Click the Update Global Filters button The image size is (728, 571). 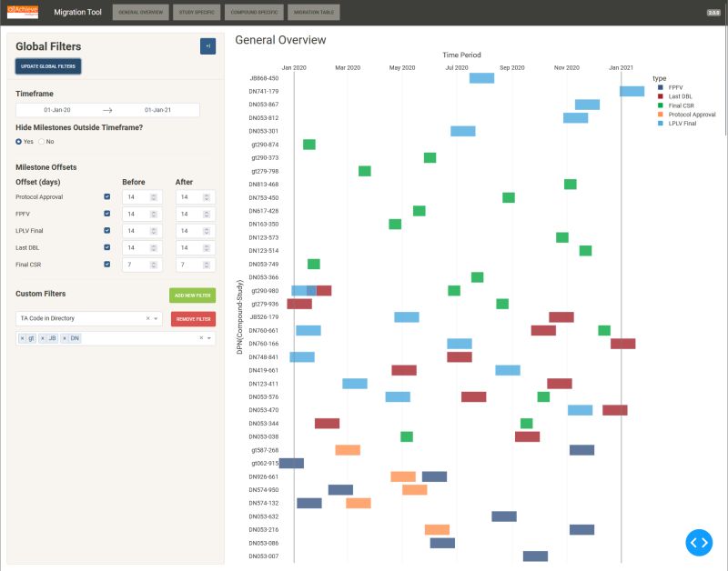click(x=50, y=65)
